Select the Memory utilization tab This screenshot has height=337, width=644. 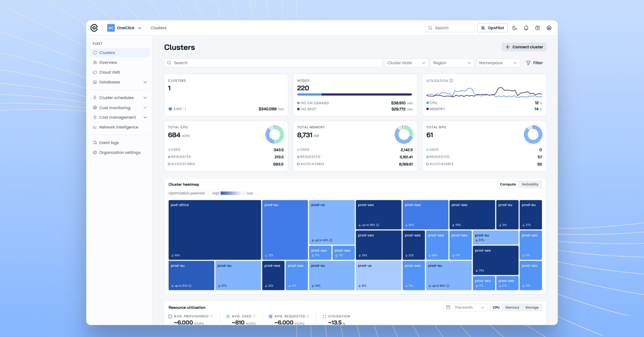tap(512, 307)
